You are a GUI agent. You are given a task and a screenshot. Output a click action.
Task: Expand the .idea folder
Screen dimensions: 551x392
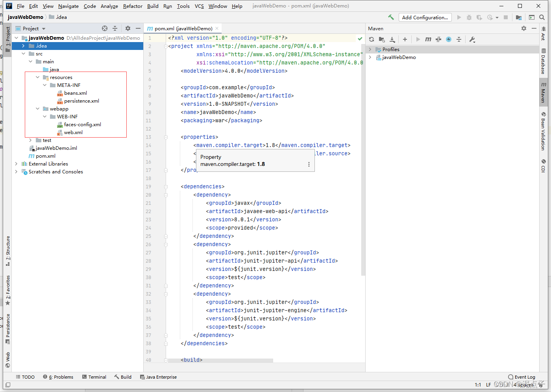click(x=23, y=46)
